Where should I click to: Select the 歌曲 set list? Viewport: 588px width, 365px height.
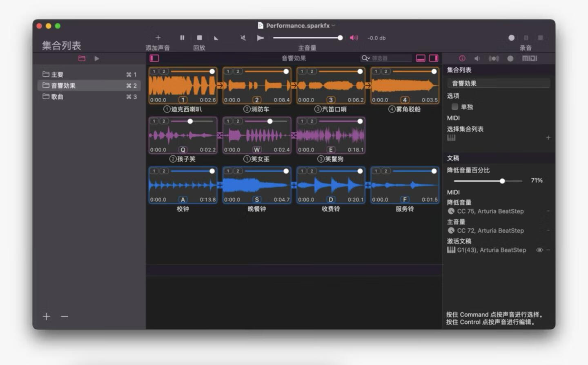[89, 97]
